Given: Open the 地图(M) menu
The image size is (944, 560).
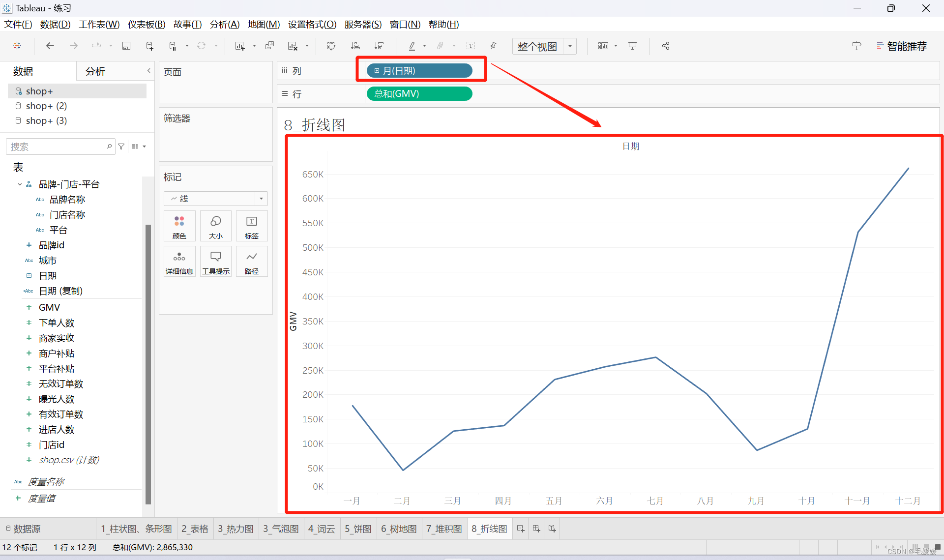Looking at the screenshot, I should [264, 24].
